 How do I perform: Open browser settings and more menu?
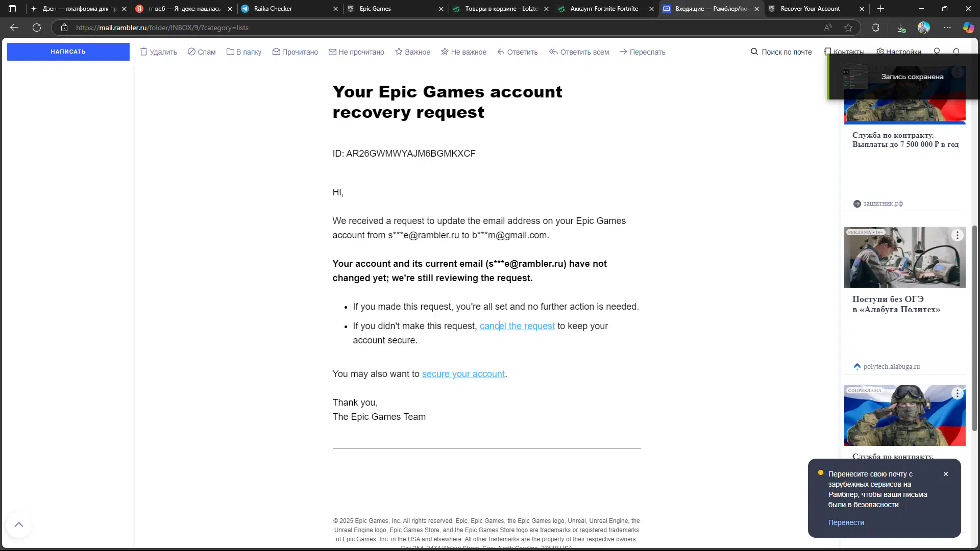947,28
